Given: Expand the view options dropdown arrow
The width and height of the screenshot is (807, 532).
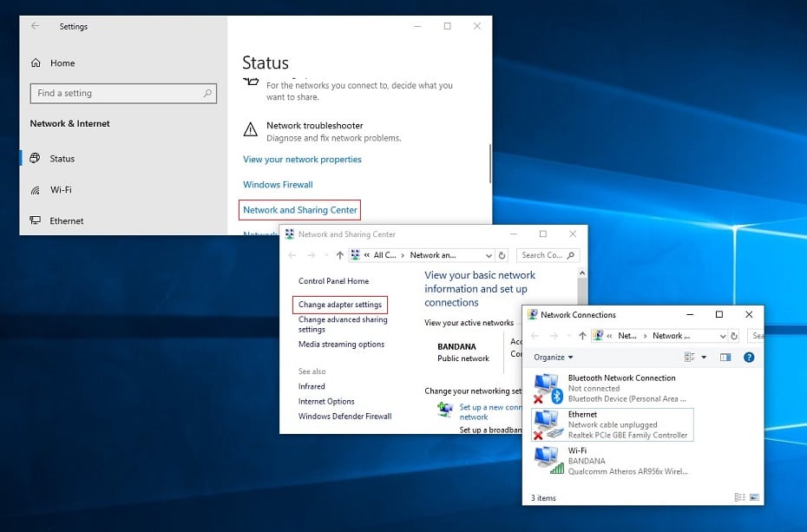Looking at the screenshot, I should (704, 357).
